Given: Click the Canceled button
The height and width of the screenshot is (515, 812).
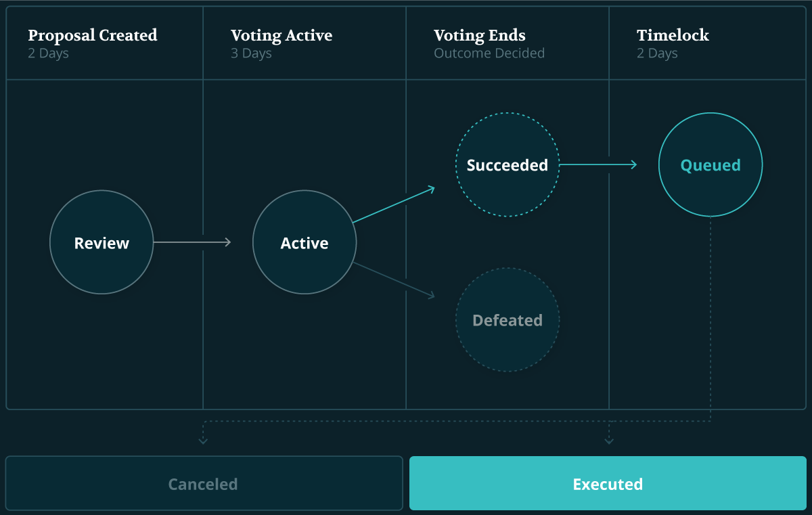Looking at the screenshot, I should pos(204,483).
